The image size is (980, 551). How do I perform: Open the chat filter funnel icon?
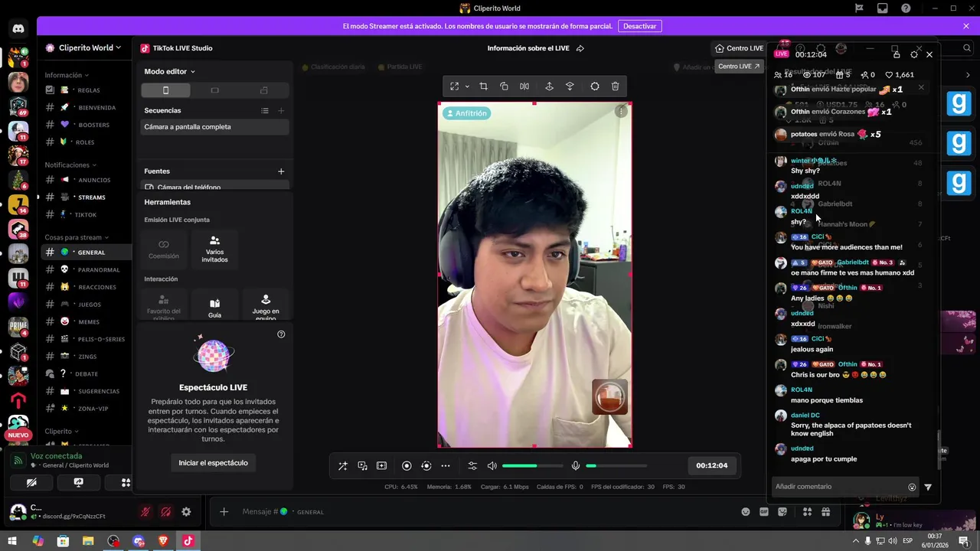928,487
